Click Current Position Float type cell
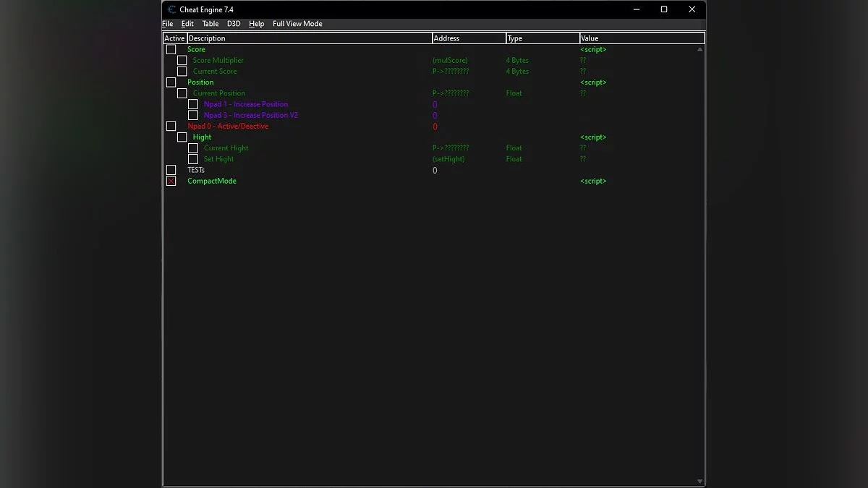868x488 pixels. pyautogui.click(x=514, y=93)
